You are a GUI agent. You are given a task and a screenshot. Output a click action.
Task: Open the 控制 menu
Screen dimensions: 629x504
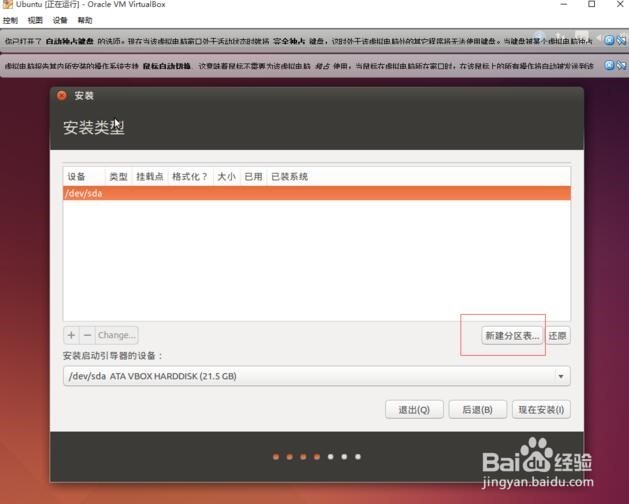[10, 20]
